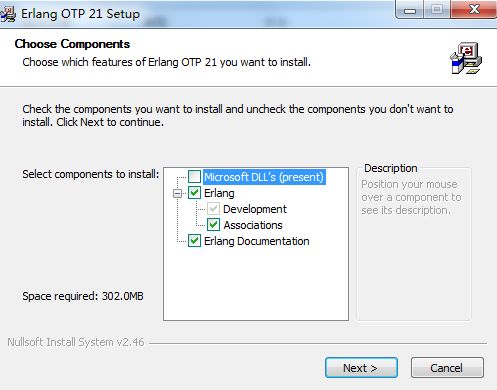Click empty area in components list

tap(256, 283)
